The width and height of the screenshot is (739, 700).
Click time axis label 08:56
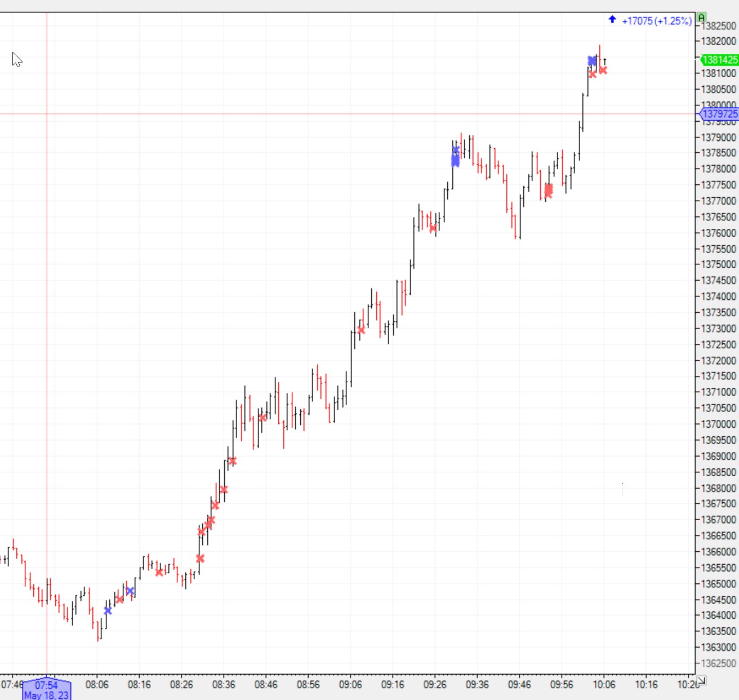tap(308, 685)
